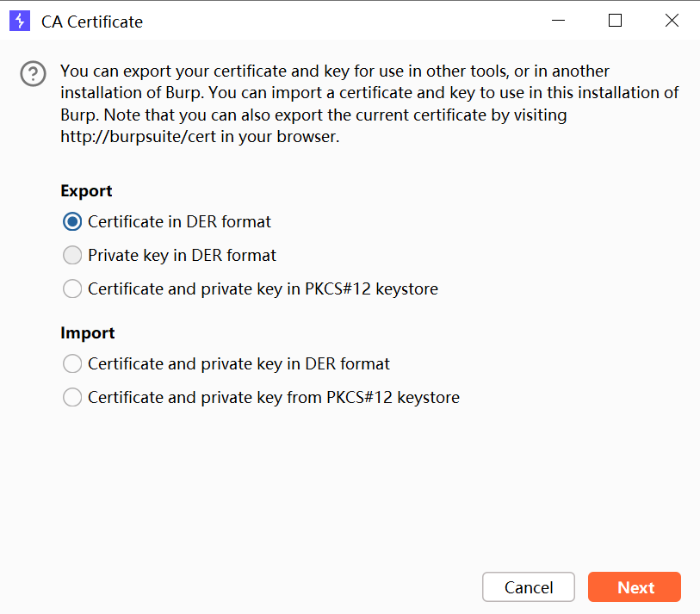Close the CA Certificate dialog window
Screen dimensions: 700x614
pyautogui.click(x=672, y=22)
